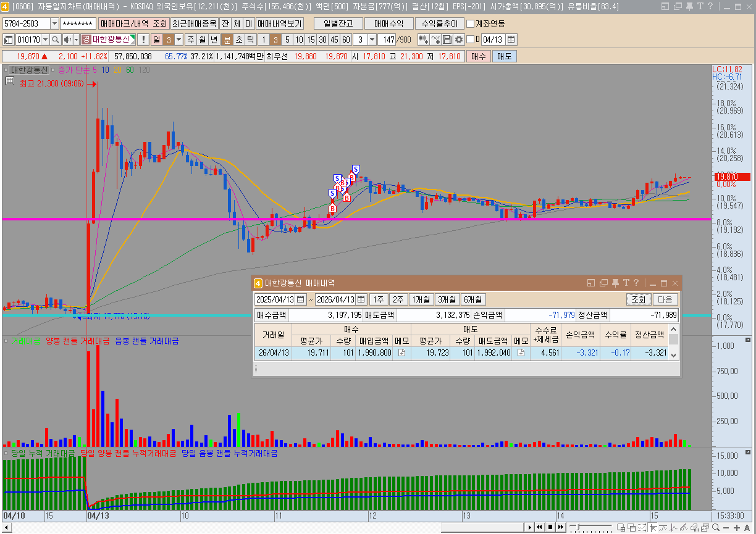Click the 매매마크/내역 조회 button
756x534 pixels.
click(133, 23)
